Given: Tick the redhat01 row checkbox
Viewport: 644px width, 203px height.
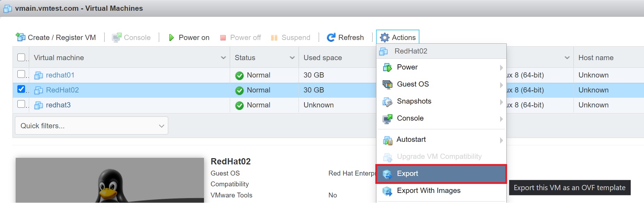Looking at the screenshot, I should (21, 74).
